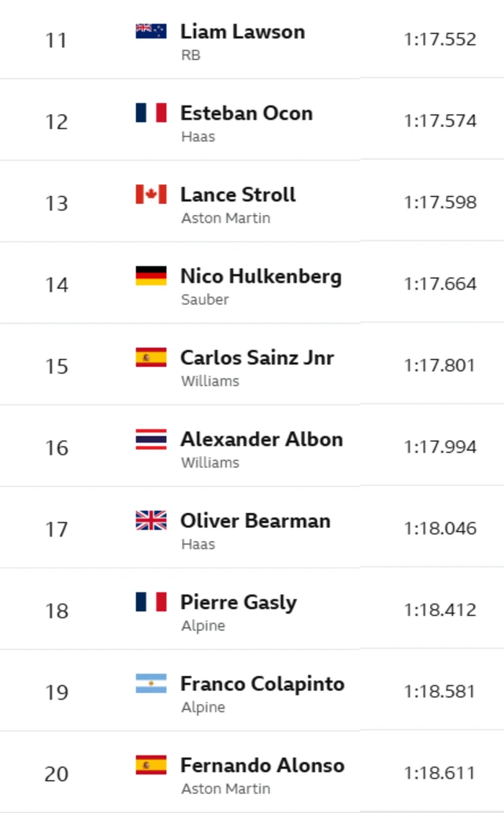Click the French flag beside Esteban Ocon
504x813 pixels.
(x=150, y=113)
